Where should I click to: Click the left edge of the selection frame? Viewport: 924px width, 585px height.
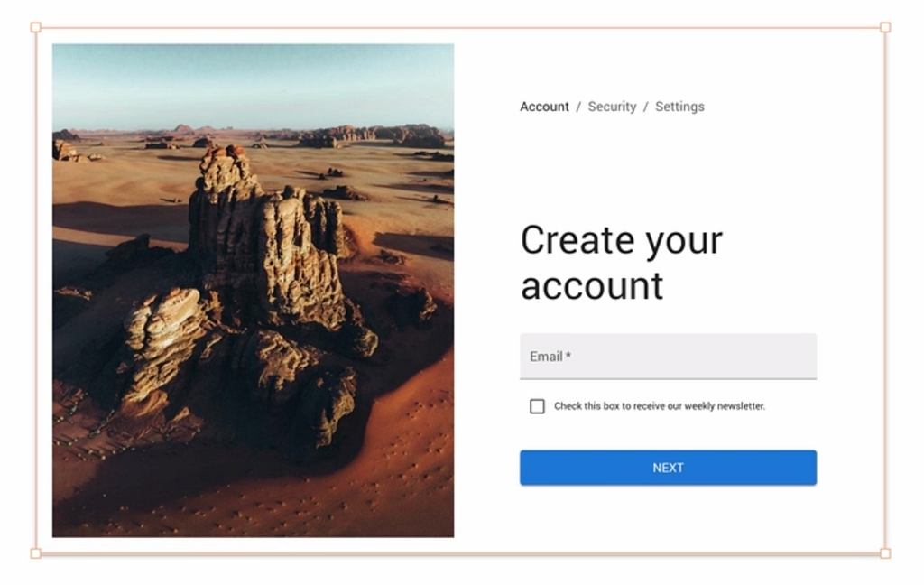click(x=36, y=290)
